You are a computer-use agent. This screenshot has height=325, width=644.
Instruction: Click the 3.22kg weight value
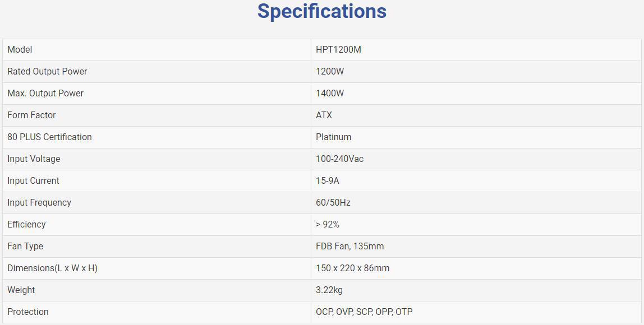pyautogui.click(x=329, y=290)
